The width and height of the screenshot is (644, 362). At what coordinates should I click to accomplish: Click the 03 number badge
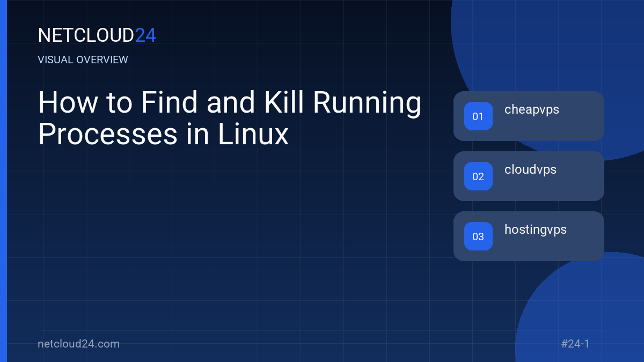point(478,237)
